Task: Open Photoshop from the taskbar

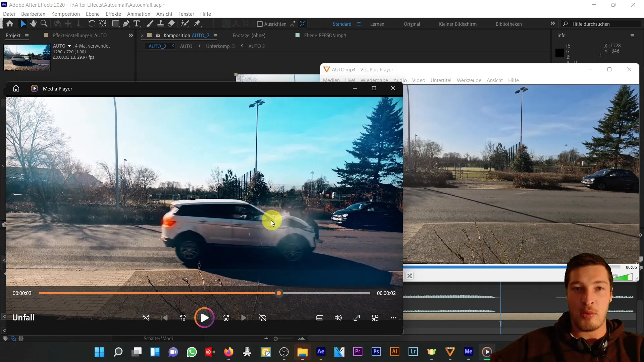Action: [376, 352]
